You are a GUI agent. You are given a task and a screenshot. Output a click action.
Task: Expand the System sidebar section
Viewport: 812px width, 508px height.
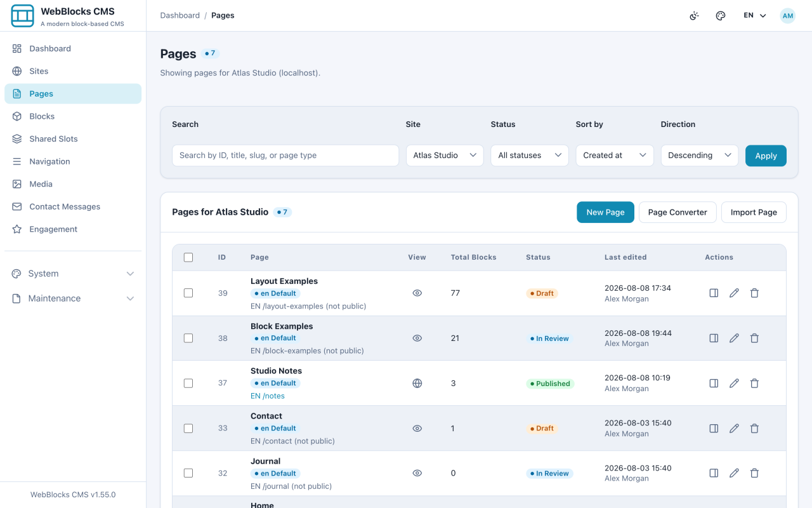pyautogui.click(x=73, y=274)
